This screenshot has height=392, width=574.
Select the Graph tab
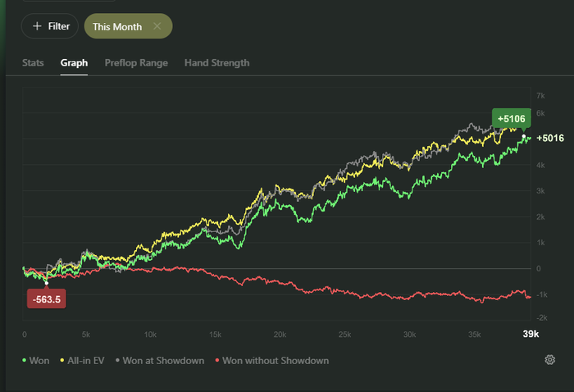(74, 62)
